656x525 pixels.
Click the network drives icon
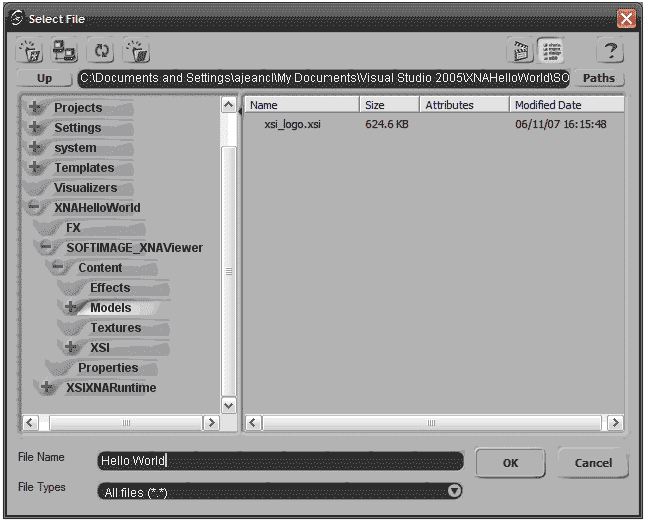point(65,51)
